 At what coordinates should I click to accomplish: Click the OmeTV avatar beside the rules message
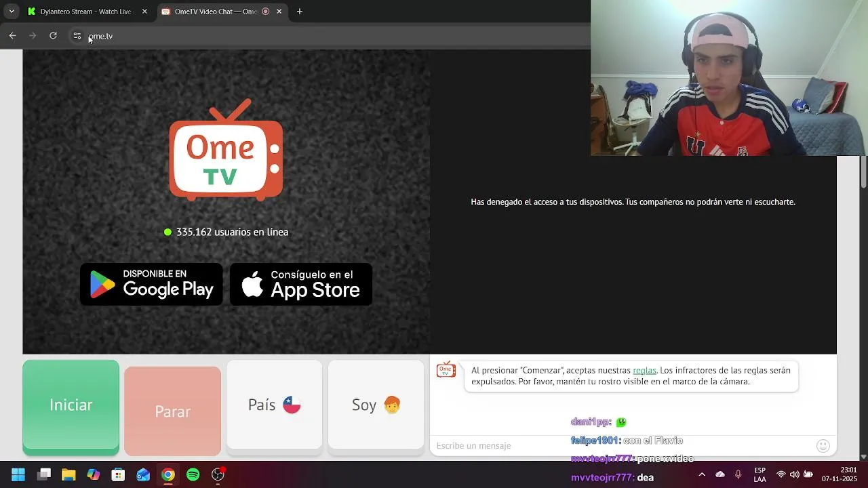click(446, 369)
